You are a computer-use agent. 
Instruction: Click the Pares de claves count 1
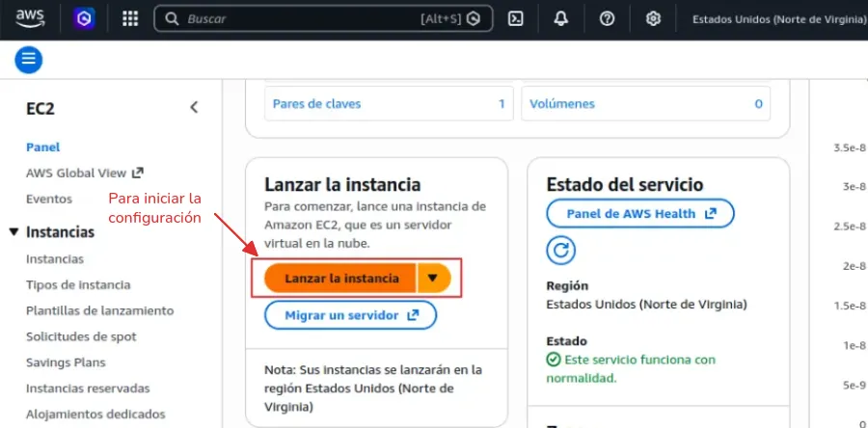coord(502,104)
